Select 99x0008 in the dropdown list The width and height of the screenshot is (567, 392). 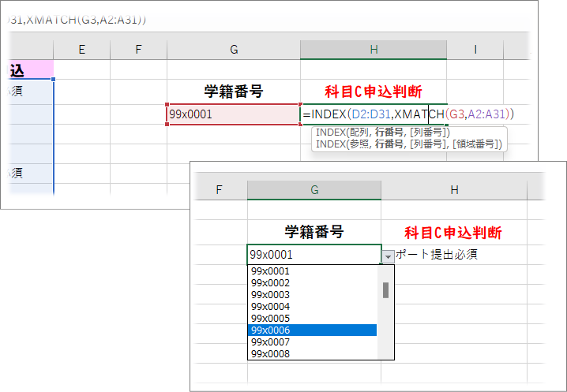[x=313, y=353]
